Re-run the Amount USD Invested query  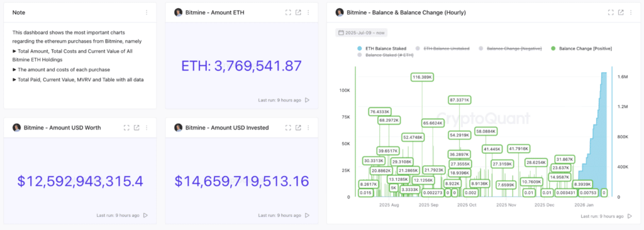pyautogui.click(x=307, y=215)
